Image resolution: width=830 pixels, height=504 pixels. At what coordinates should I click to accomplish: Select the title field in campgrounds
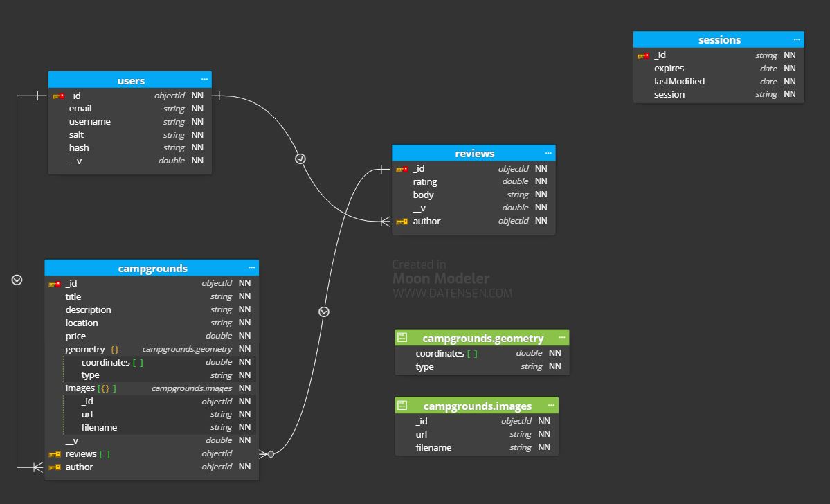point(152,296)
